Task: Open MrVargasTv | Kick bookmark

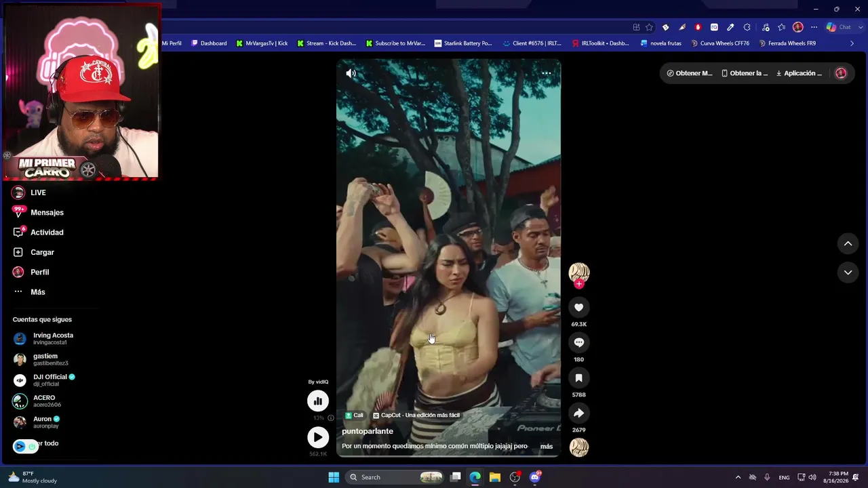Action: click(262, 43)
